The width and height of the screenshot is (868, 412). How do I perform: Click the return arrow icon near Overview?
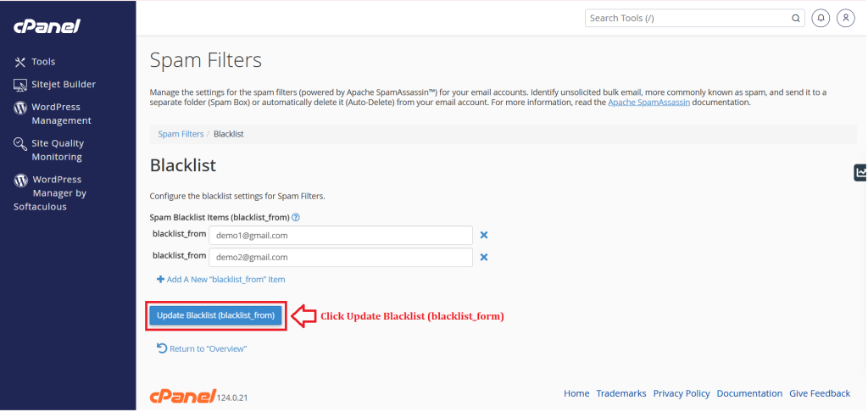pos(162,348)
